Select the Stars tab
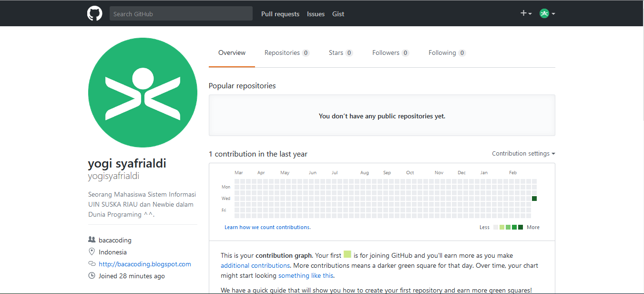The height and width of the screenshot is (294, 644). [340, 52]
